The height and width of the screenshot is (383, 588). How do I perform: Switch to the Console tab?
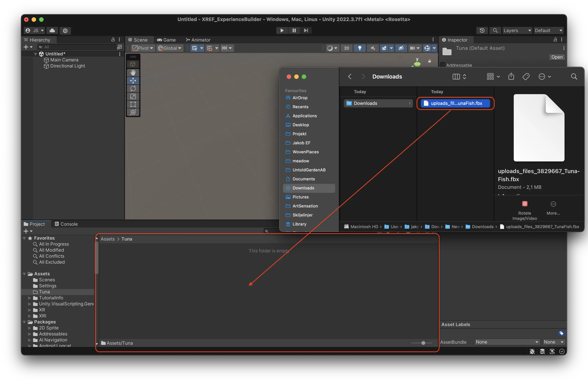66,224
